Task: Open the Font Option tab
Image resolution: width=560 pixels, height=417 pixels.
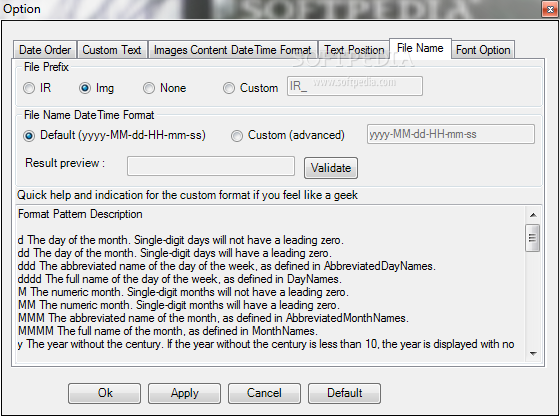Action: (483, 50)
